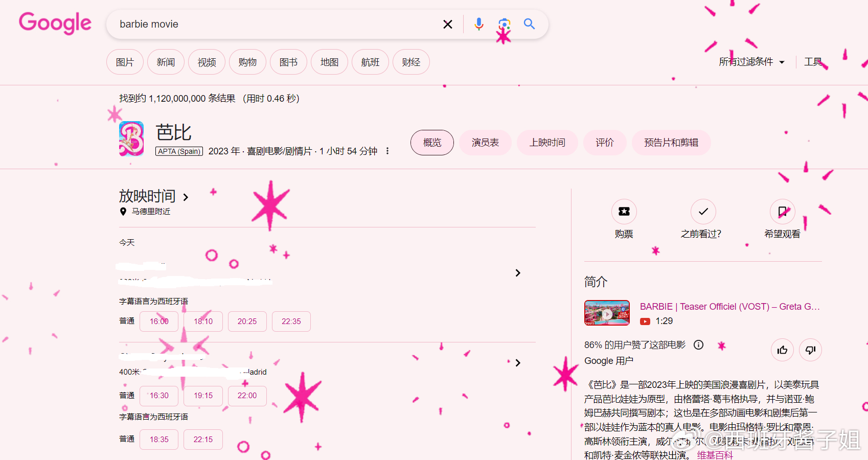Mark movie as watched with checkmark icon
Image resolution: width=868 pixels, height=460 pixels.
click(703, 212)
